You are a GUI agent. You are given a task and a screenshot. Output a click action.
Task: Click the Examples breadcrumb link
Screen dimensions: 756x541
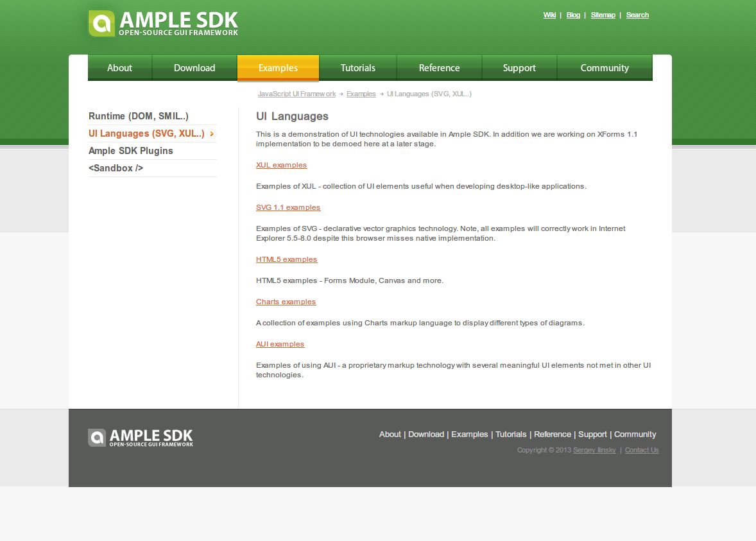point(361,94)
